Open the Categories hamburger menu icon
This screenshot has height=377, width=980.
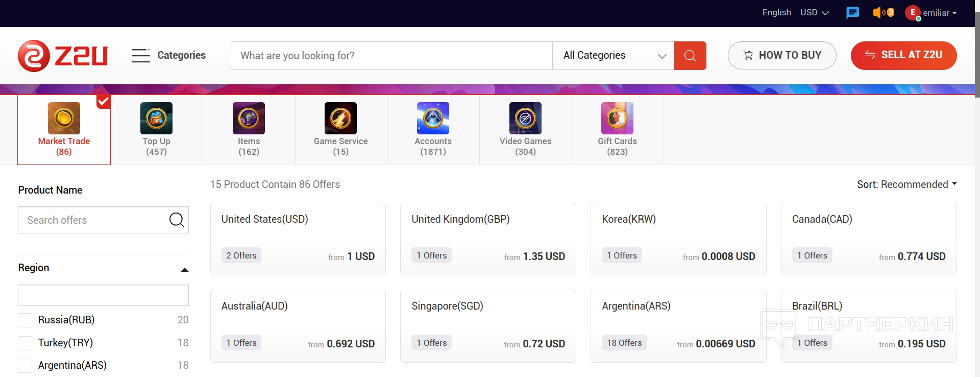141,55
